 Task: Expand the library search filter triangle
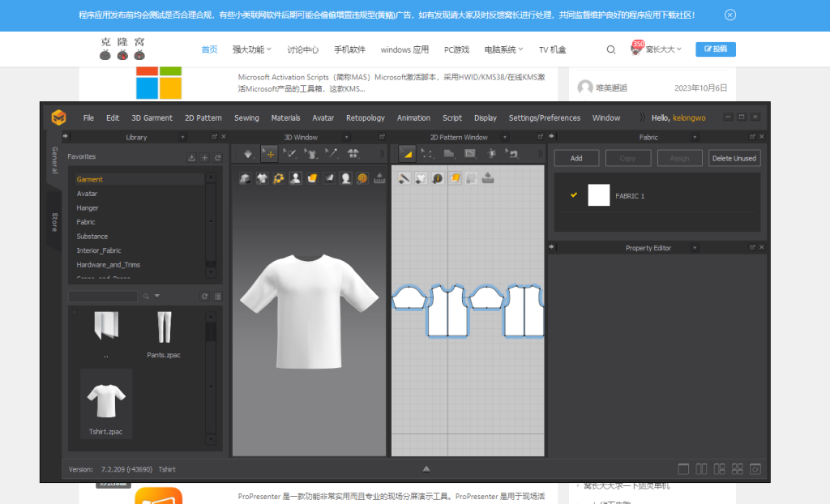[x=157, y=296]
